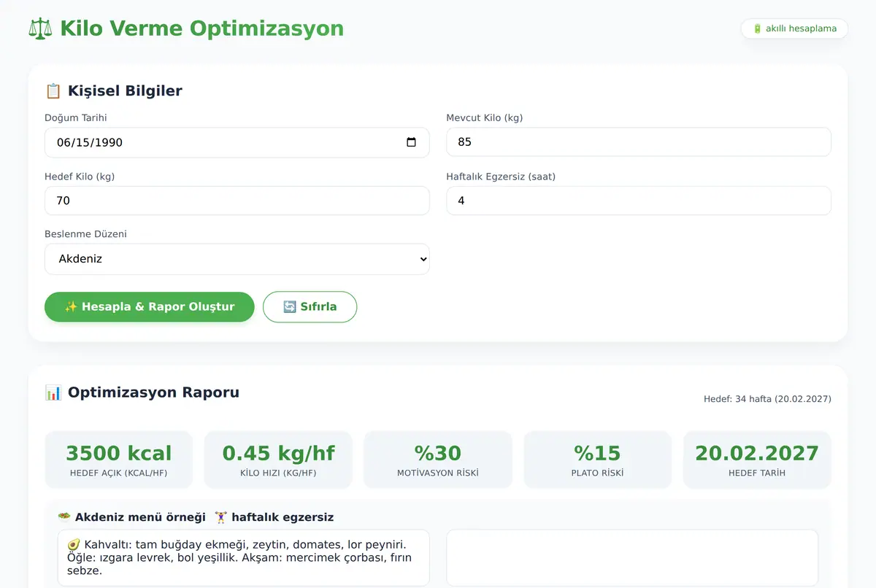876x588 pixels.
Task: Click the Hedef Kilo input field
Action: 237,201
